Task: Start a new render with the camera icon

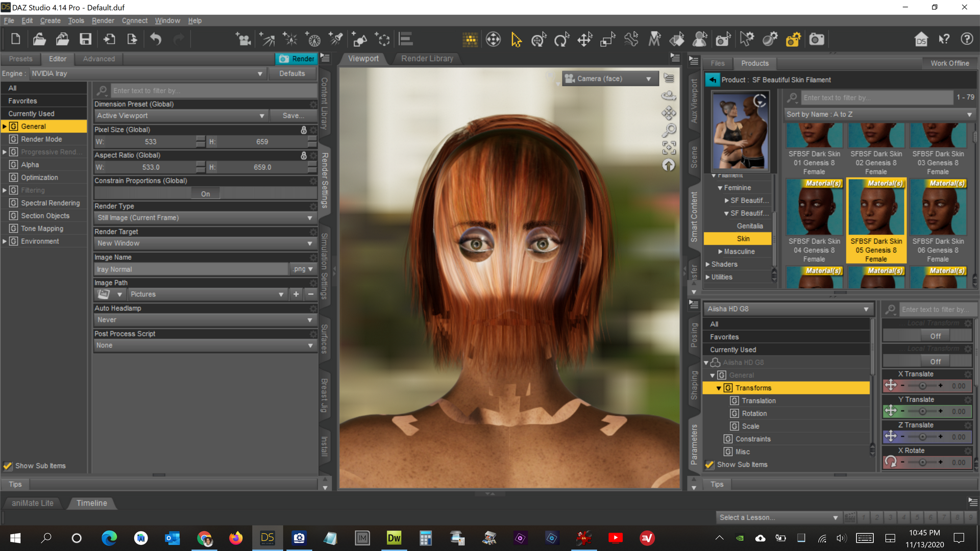Action: pos(816,39)
